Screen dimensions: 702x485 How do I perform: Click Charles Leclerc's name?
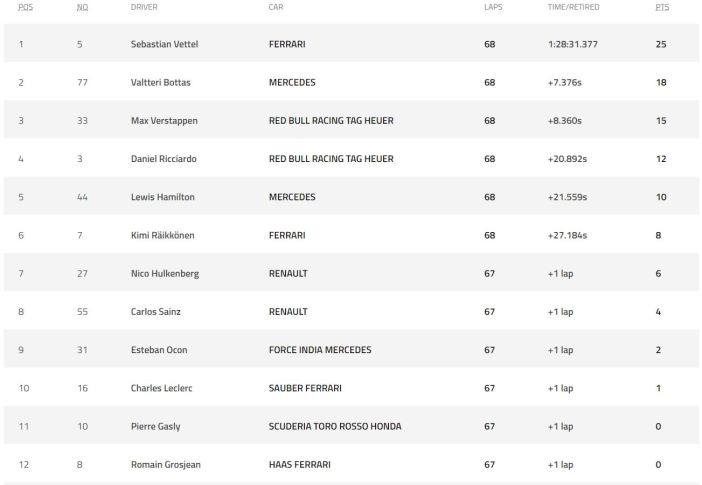point(161,388)
